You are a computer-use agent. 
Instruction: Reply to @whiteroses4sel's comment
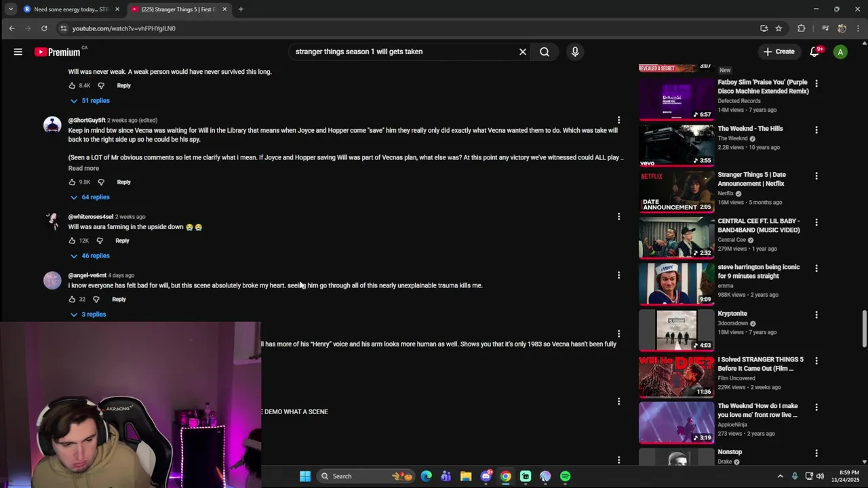pyautogui.click(x=122, y=241)
